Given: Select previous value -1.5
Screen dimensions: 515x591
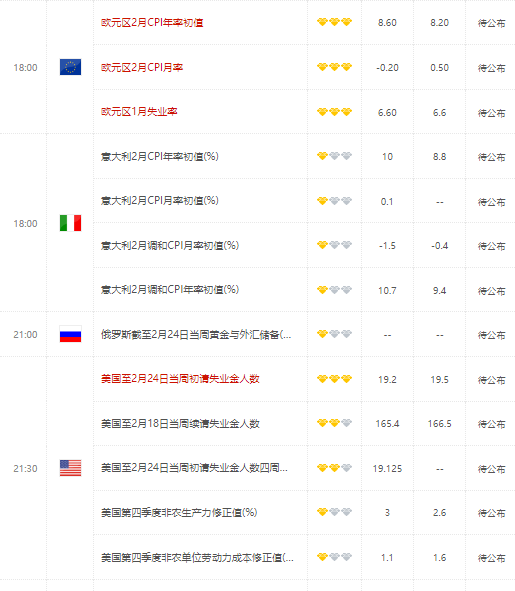Looking at the screenshot, I should coord(387,246).
